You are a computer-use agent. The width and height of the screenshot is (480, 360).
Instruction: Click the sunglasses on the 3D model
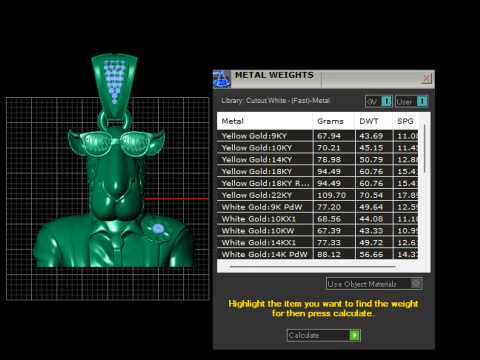(115, 144)
